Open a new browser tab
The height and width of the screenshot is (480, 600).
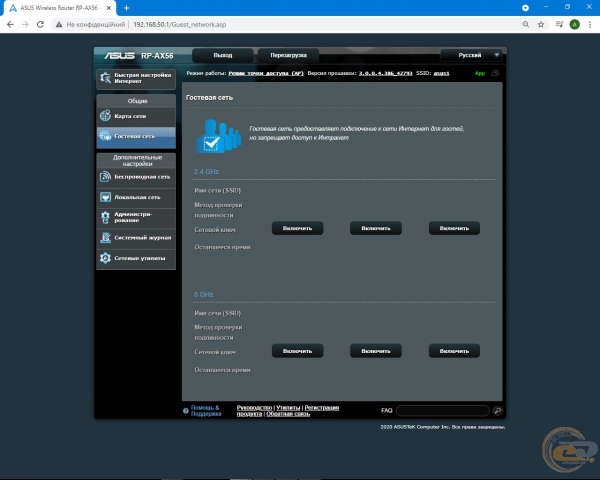pos(127,8)
